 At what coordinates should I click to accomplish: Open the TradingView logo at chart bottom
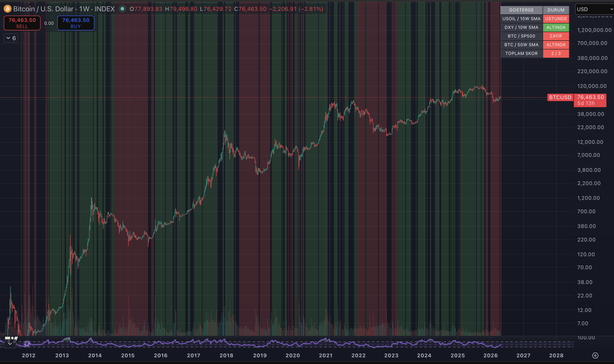(x=10, y=338)
